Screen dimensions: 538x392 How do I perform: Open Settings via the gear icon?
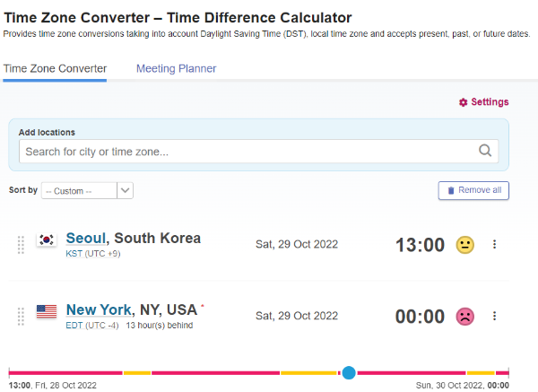pyautogui.click(x=463, y=102)
